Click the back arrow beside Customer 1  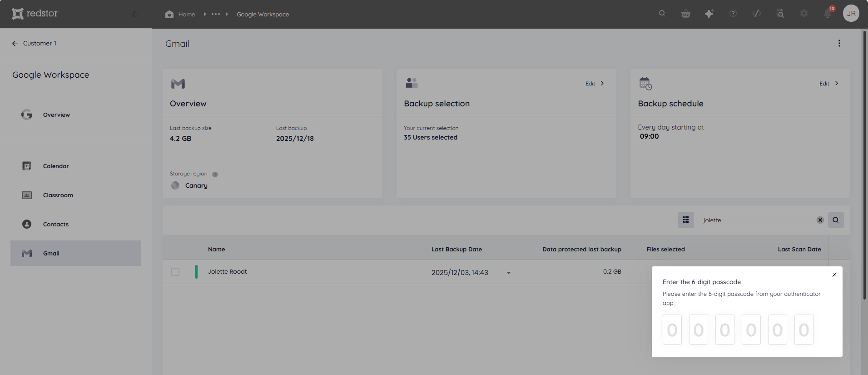coord(15,43)
